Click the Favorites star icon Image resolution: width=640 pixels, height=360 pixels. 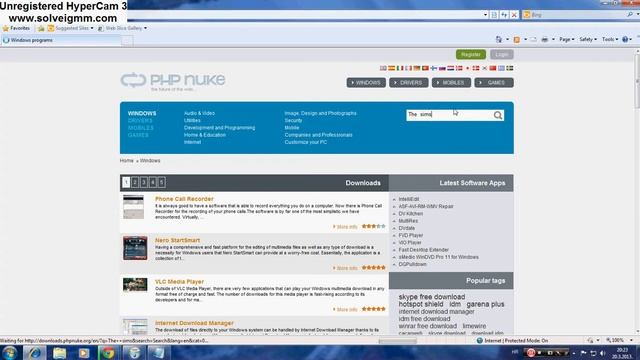click(5, 28)
